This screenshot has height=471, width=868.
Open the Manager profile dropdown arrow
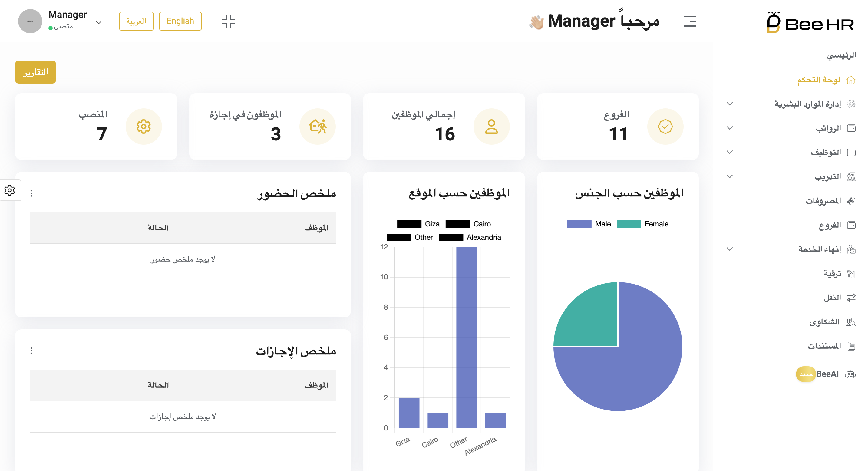click(x=98, y=22)
